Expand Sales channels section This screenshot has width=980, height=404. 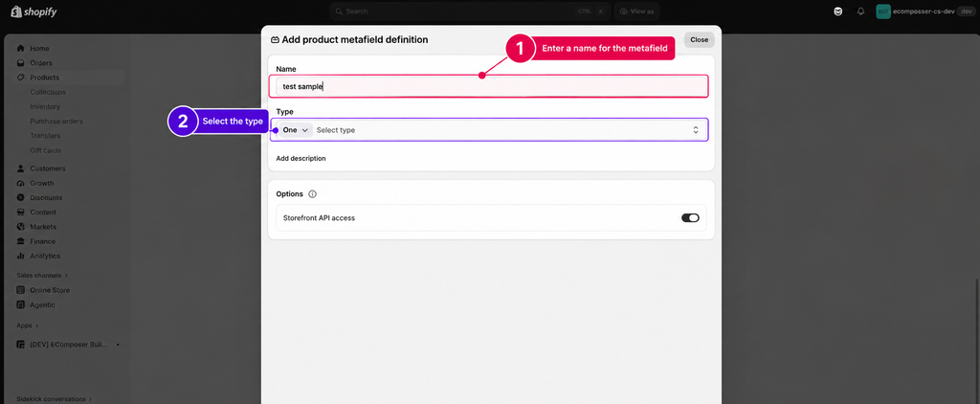[42, 275]
